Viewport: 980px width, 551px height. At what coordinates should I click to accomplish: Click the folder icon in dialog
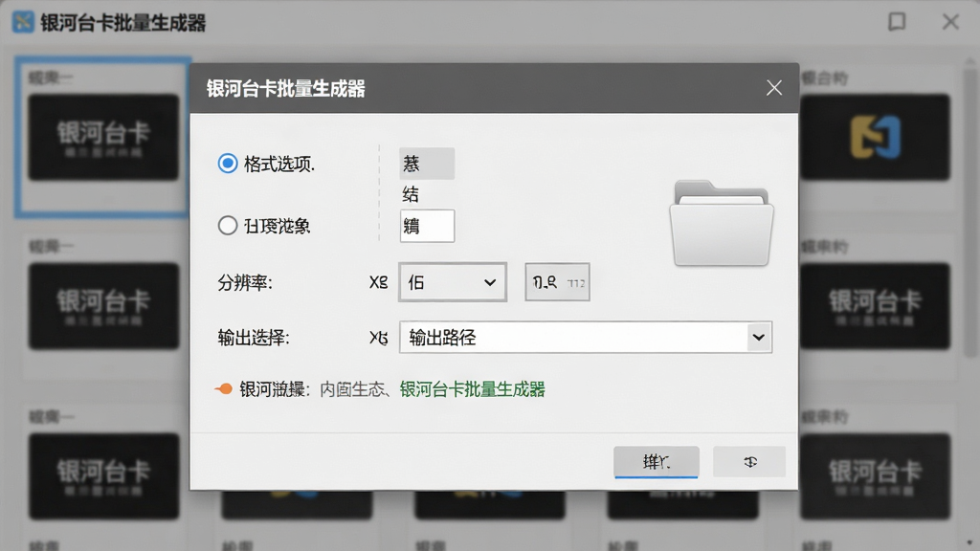point(722,223)
